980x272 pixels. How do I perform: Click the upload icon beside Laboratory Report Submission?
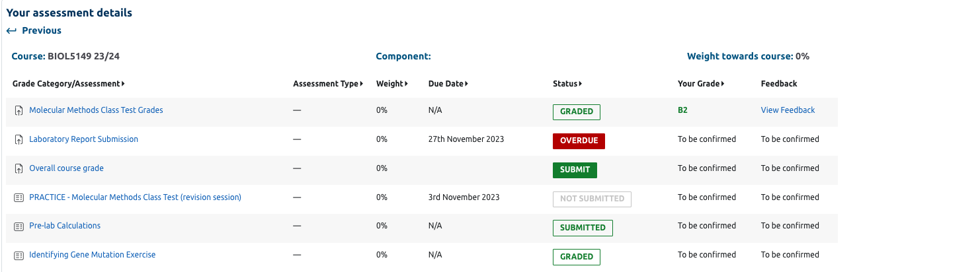(x=19, y=140)
